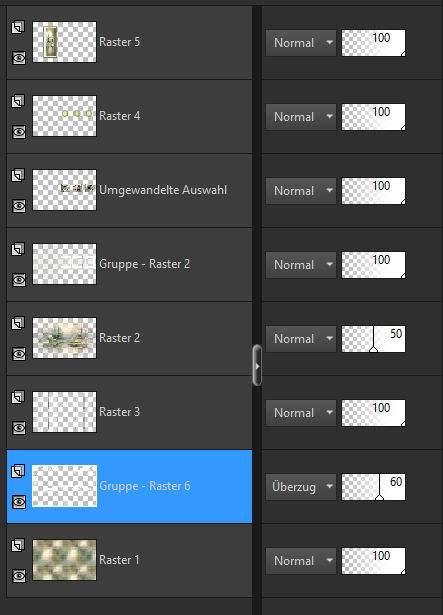
Task: Click the Raster 1 layer thumbnail
Action: pyautogui.click(x=64, y=560)
